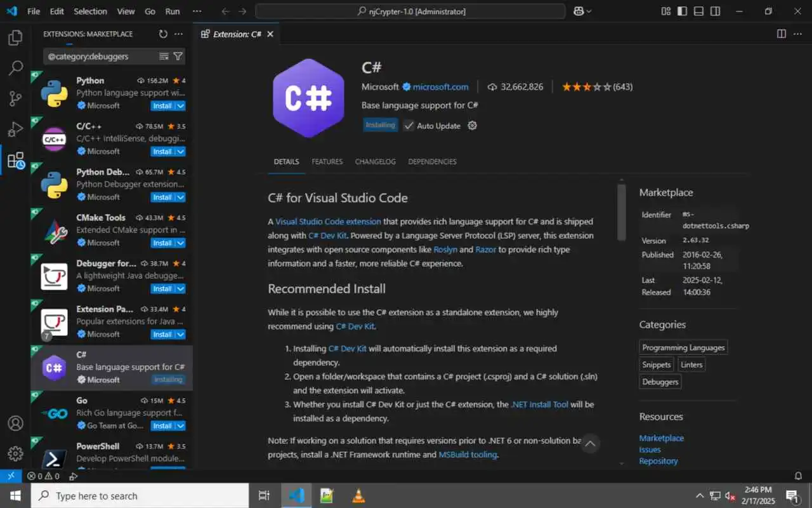Image resolution: width=812 pixels, height=508 pixels.
Task: Open VLC media player from taskbar
Action: coord(358,495)
